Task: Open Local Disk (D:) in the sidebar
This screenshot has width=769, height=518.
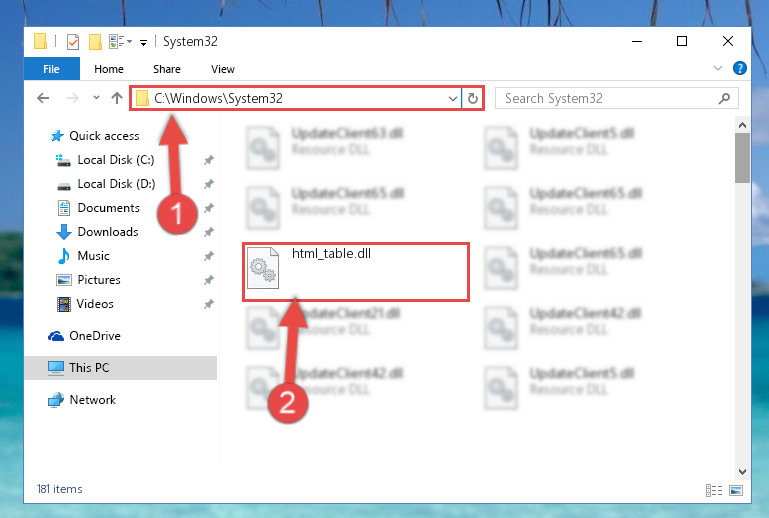Action: point(106,184)
